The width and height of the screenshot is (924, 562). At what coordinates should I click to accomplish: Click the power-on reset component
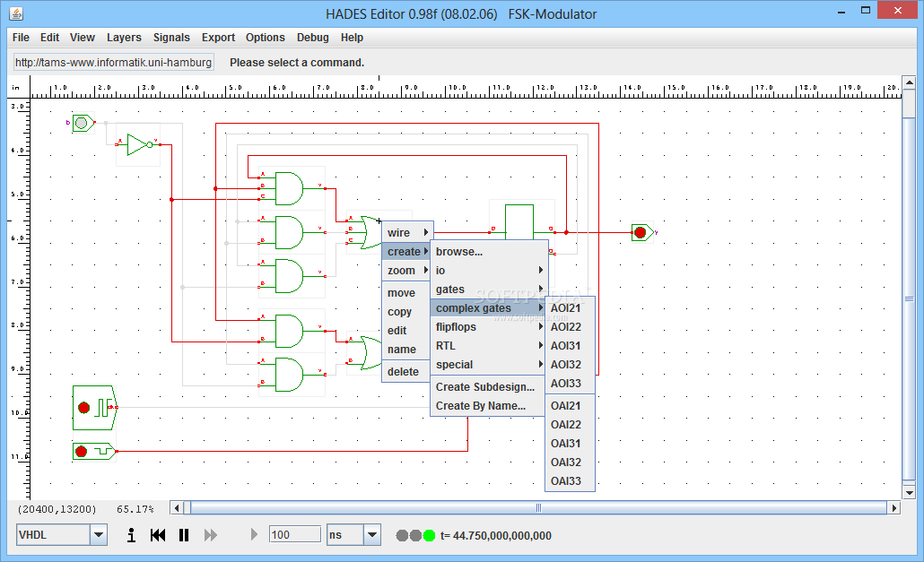point(93,452)
